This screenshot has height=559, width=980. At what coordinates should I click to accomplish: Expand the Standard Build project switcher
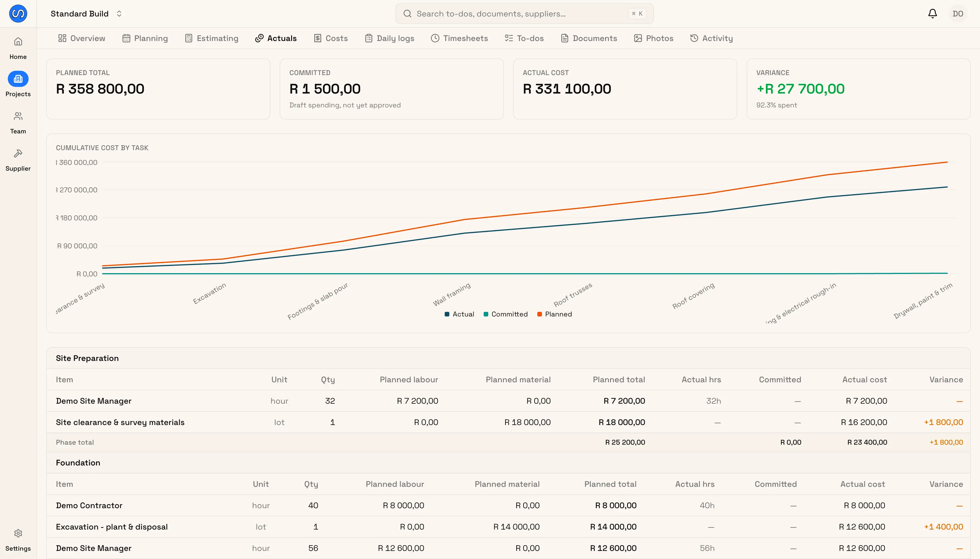[x=87, y=14]
